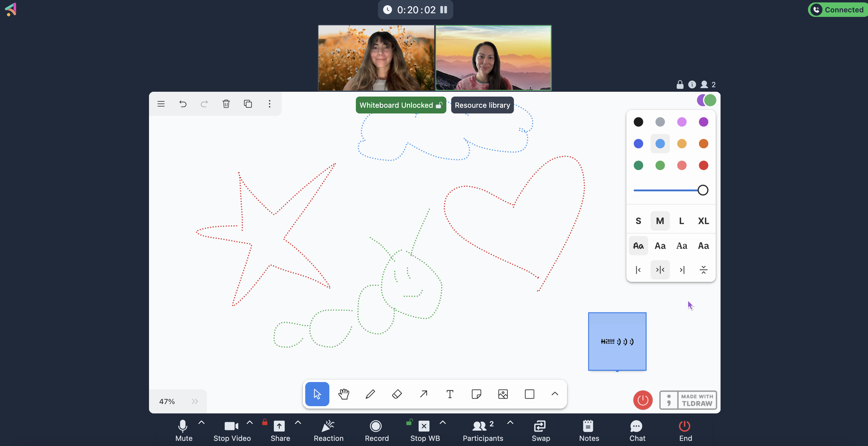Click the Whiteboard Unlocked button
This screenshot has width=868, height=446.
coord(401,105)
